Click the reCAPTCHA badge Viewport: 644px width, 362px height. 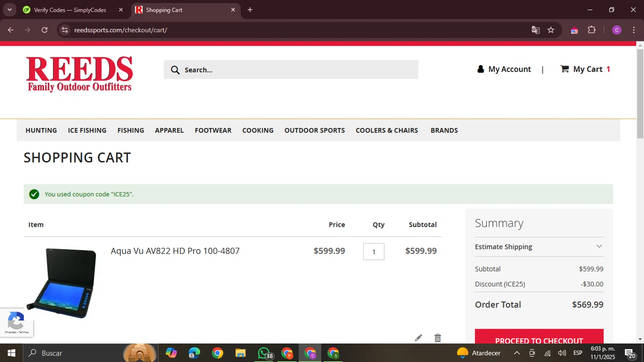[x=16, y=322]
